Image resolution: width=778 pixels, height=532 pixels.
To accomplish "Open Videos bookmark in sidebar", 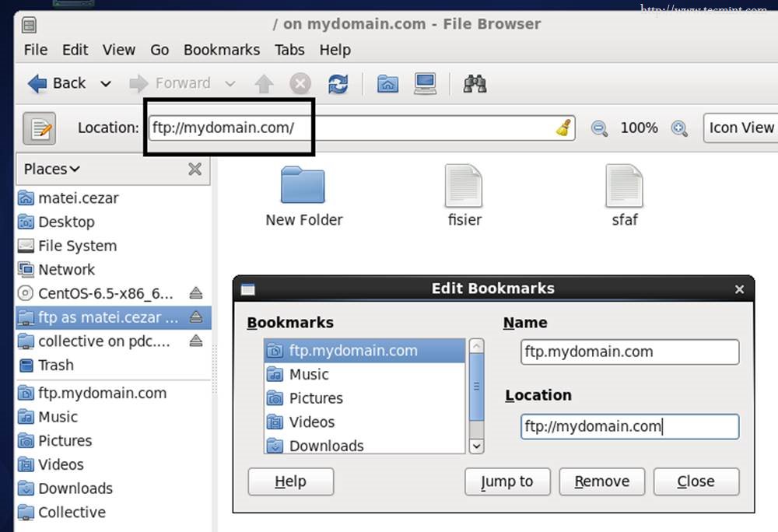I will click(114, 464).
